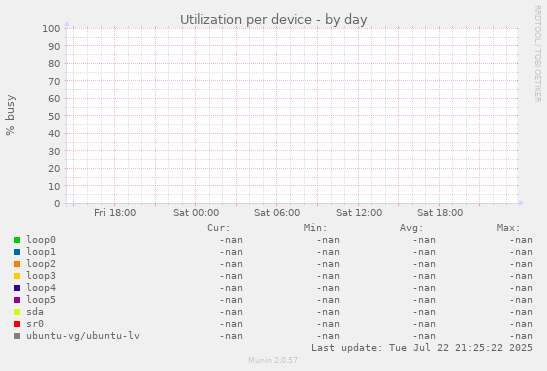The image size is (547, 371).
Task: Select the ubuntu-vg/ubuntu-lv legend label
Action: pos(83,336)
